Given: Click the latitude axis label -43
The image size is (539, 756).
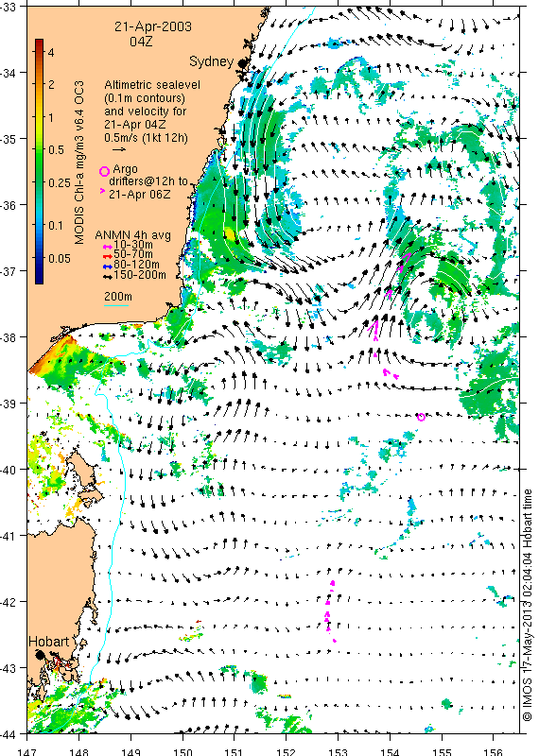Looking at the screenshot, I should pos(9,668).
